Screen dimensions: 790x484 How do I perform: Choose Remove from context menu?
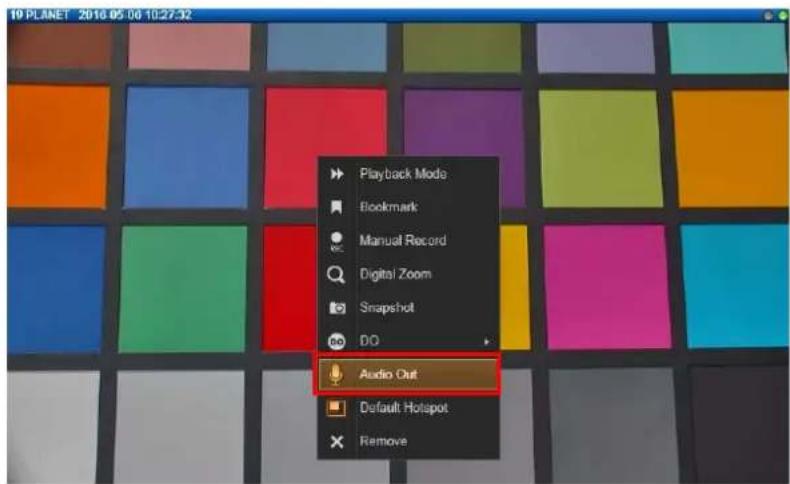(x=408, y=441)
